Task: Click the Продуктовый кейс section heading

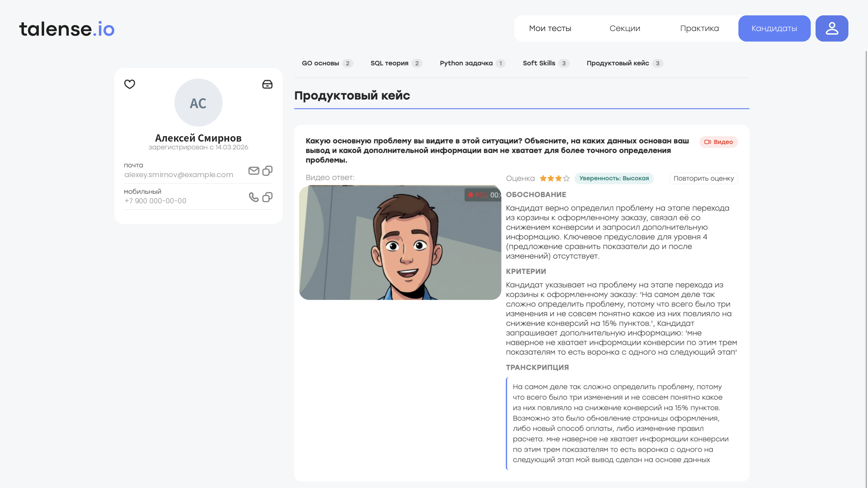Action: point(352,96)
